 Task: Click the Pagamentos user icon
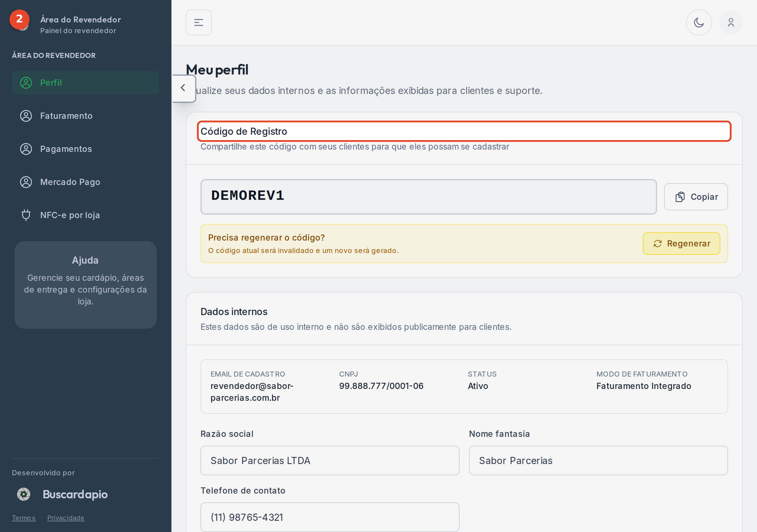coord(26,149)
